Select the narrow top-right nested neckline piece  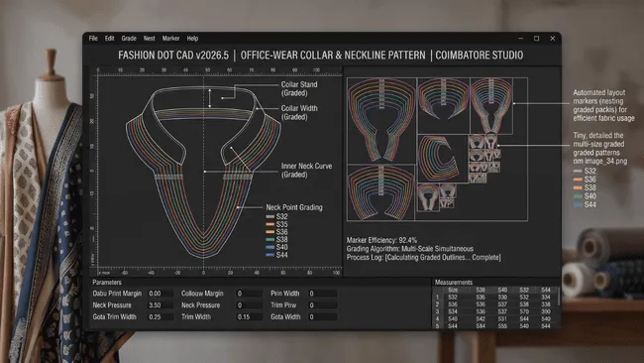click(491, 105)
